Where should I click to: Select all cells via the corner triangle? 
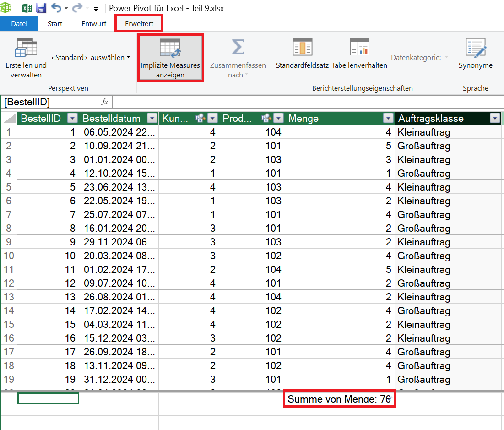pyautogui.click(x=9, y=118)
